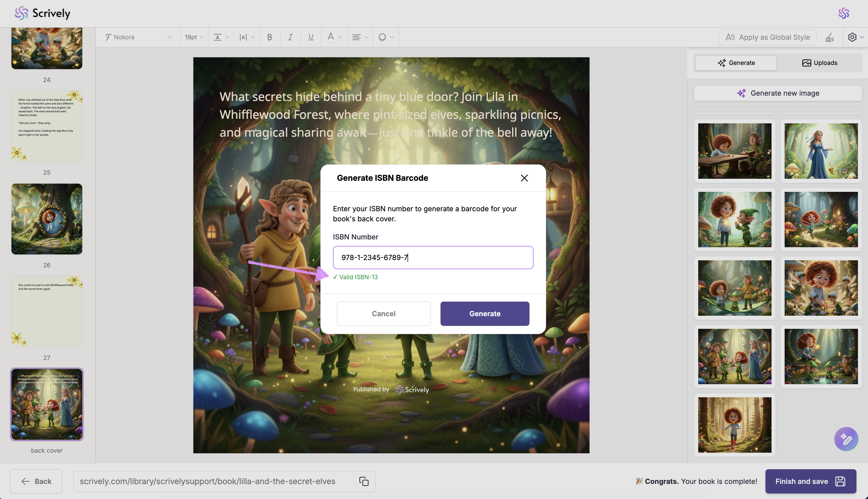The width and height of the screenshot is (868, 499).
Task: Click the purple Generate barcode button
Action: 484,314
